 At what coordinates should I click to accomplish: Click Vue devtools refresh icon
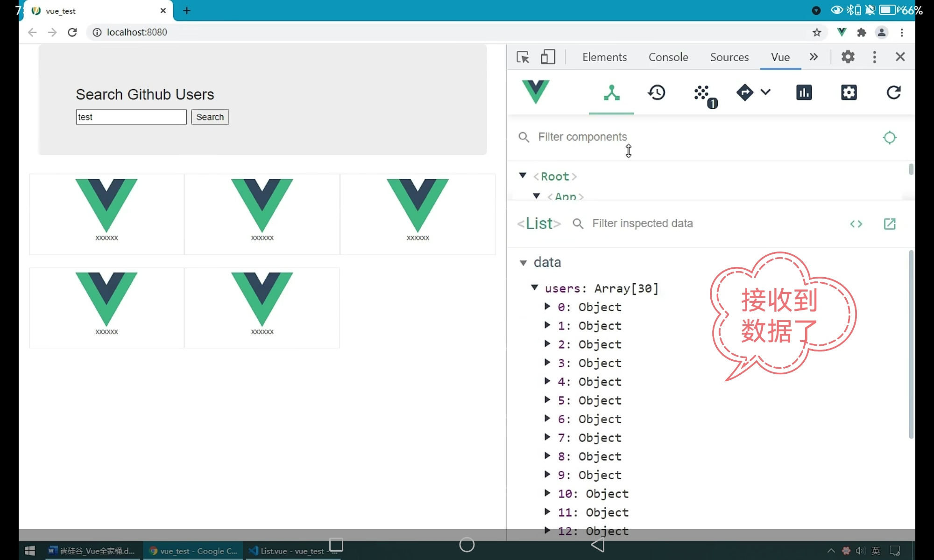(x=893, y=93)
